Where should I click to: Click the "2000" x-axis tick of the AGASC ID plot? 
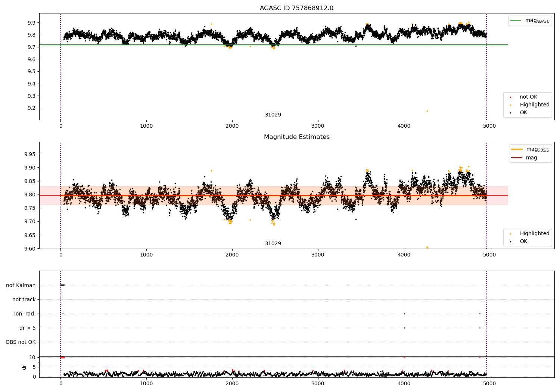tap(232, 126)
